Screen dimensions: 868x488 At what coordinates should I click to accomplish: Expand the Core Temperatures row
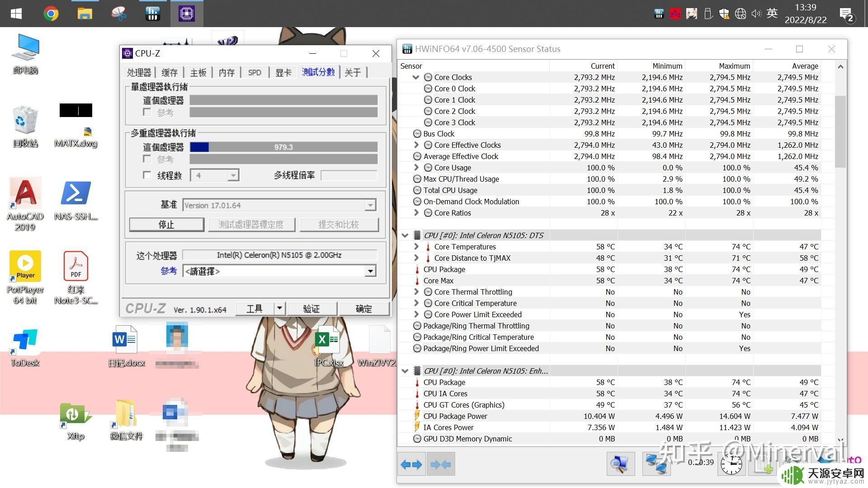pos(416,247)
